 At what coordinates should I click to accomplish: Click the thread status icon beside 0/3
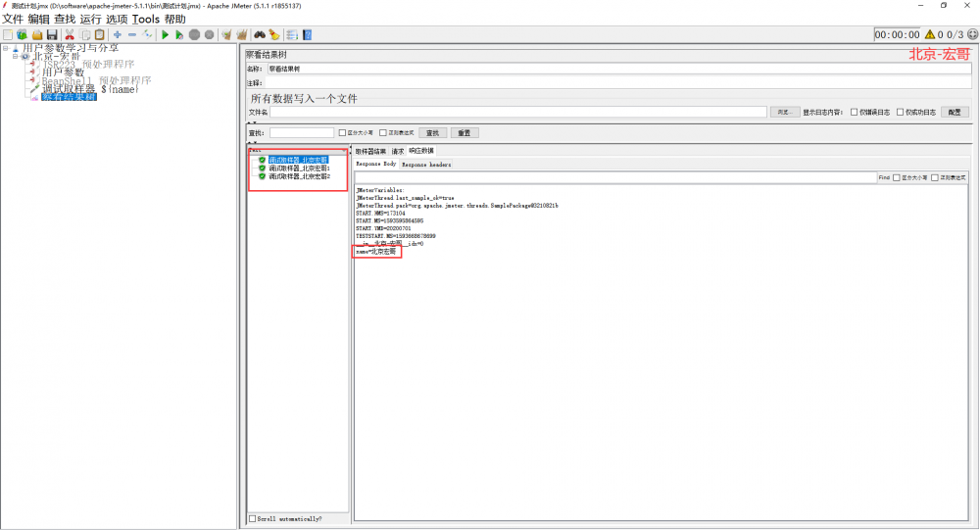tap(972, 34)
